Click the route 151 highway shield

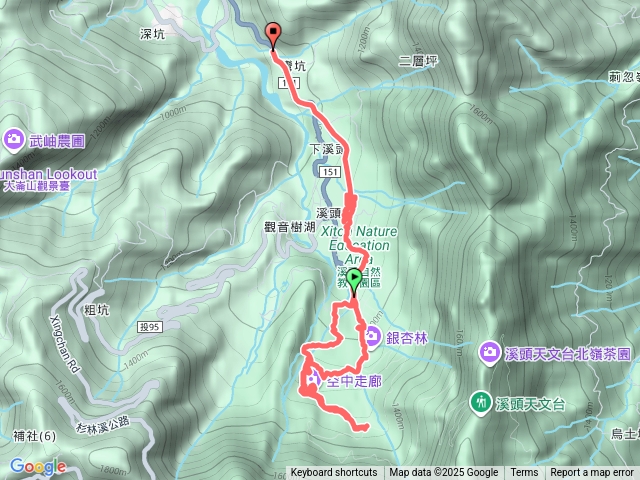[330, 172]
